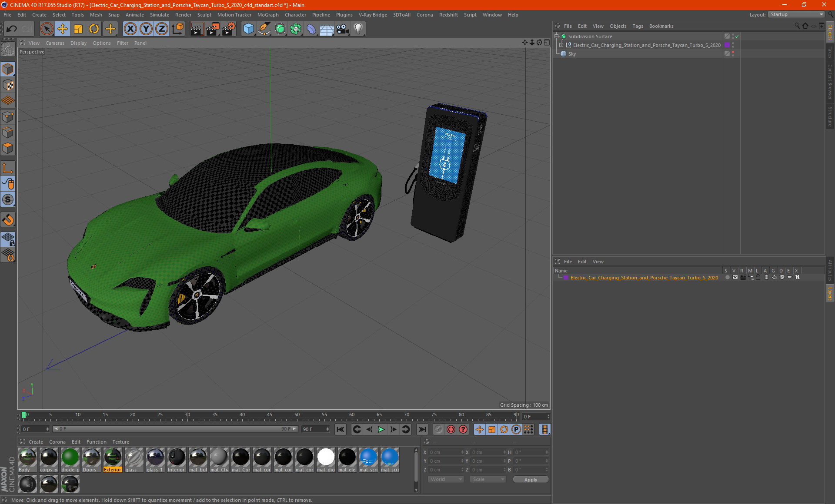Open the MoGraph menu

tap(268, 15)
